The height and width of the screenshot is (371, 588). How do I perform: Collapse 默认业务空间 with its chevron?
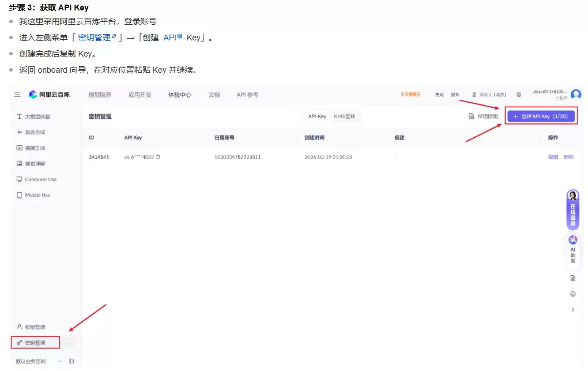pos(60,361)
